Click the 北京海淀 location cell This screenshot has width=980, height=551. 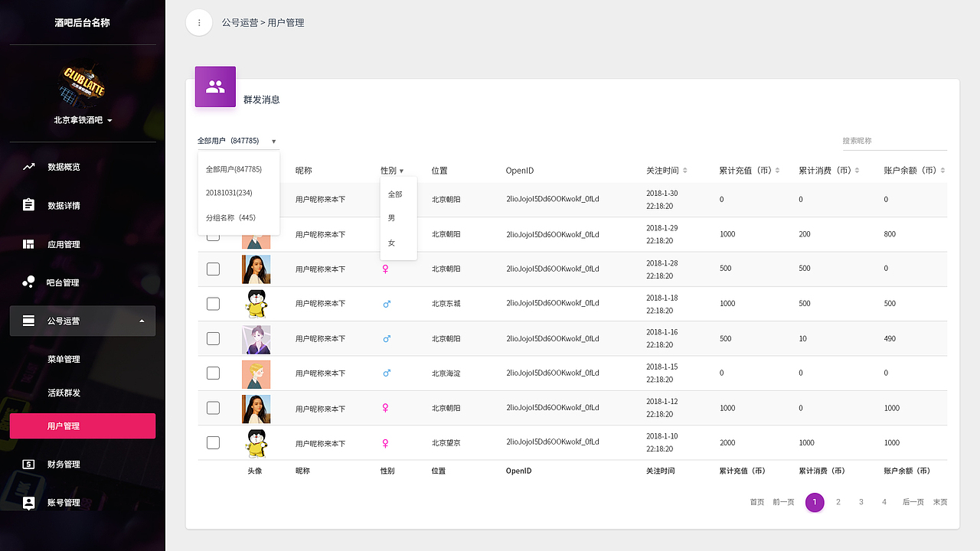coord(446,373)
